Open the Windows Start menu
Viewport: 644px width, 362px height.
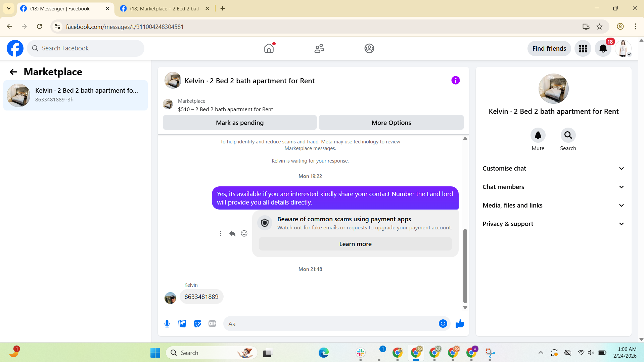(x=155, y=353)
